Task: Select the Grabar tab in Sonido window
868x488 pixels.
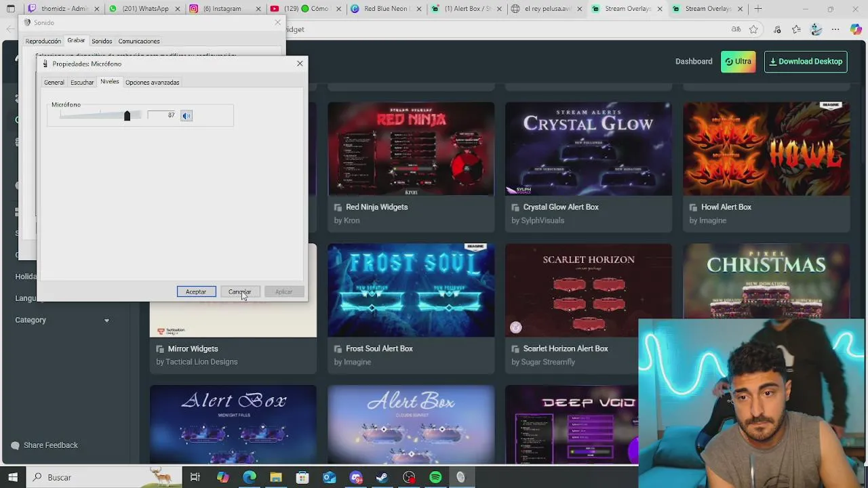Action: click(76, 41)
